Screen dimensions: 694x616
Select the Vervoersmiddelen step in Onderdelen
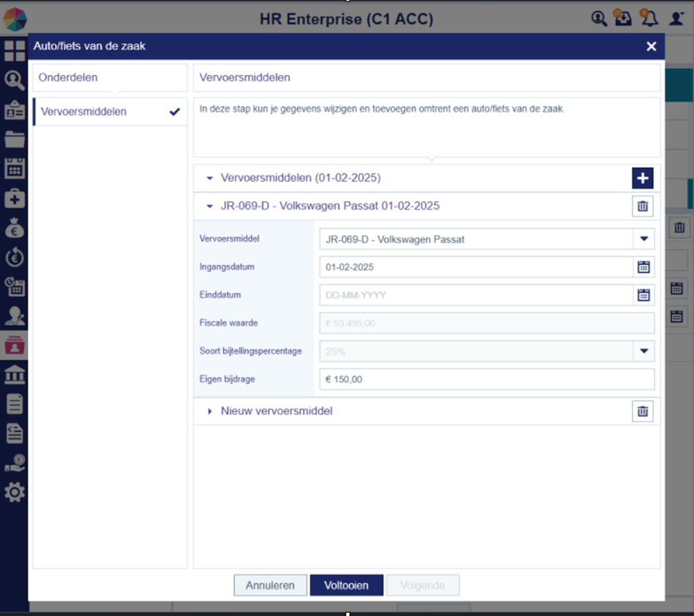(110, 112)
